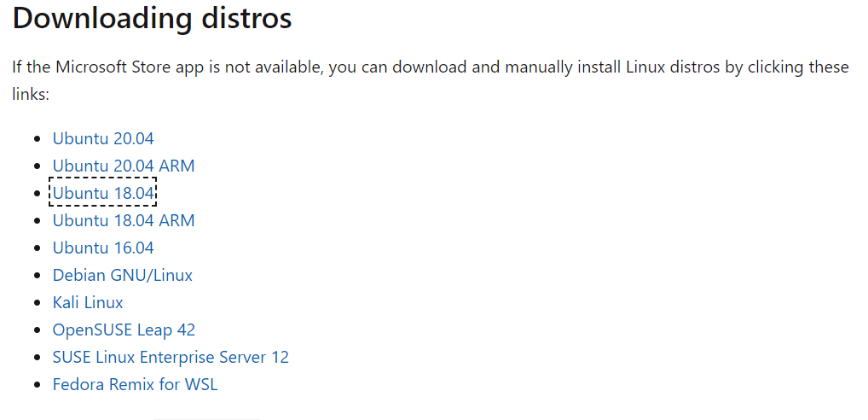Click the bullet point before Ubuntu 16.04

click(x=36, y=248)
